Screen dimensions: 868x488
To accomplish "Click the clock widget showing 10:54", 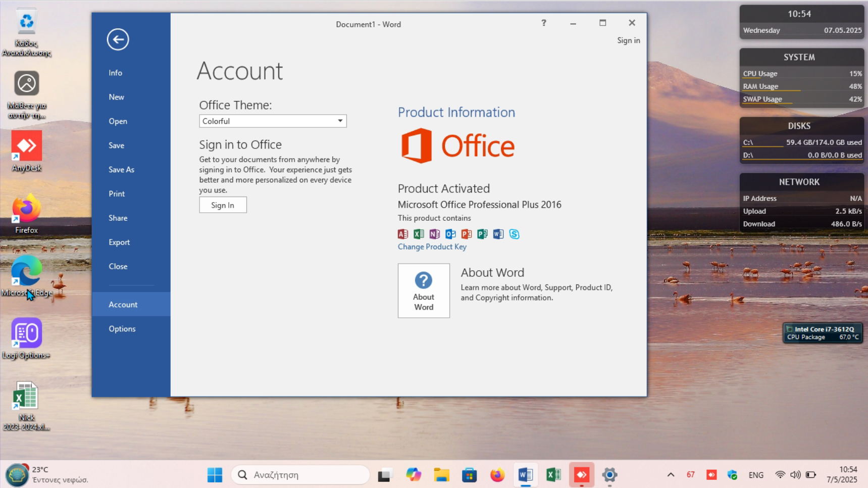I will click(802, 22).
